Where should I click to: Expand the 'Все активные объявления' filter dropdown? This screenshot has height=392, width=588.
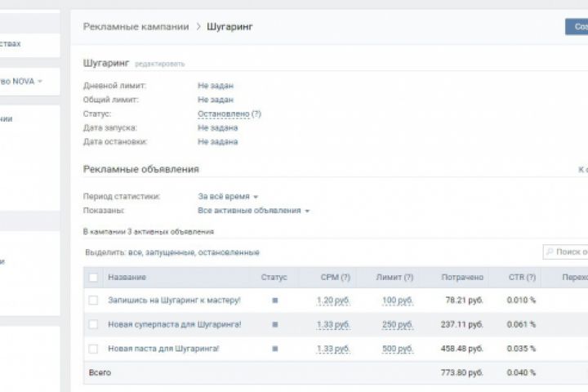point(253,211)
